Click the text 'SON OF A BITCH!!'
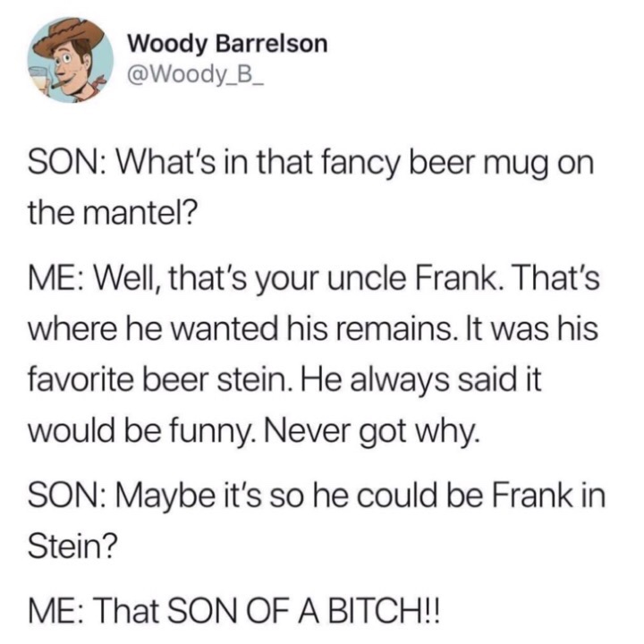Image resolution: width=644 pixels, height=644 pixels. [303, 612]
